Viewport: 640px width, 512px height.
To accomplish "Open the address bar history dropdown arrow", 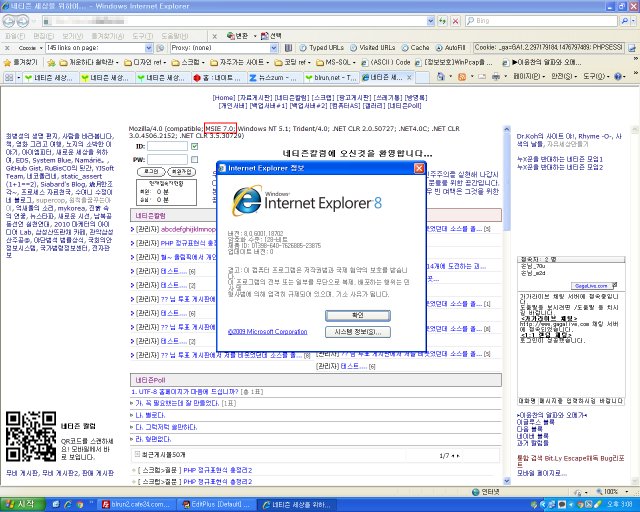I will [431, 21].
